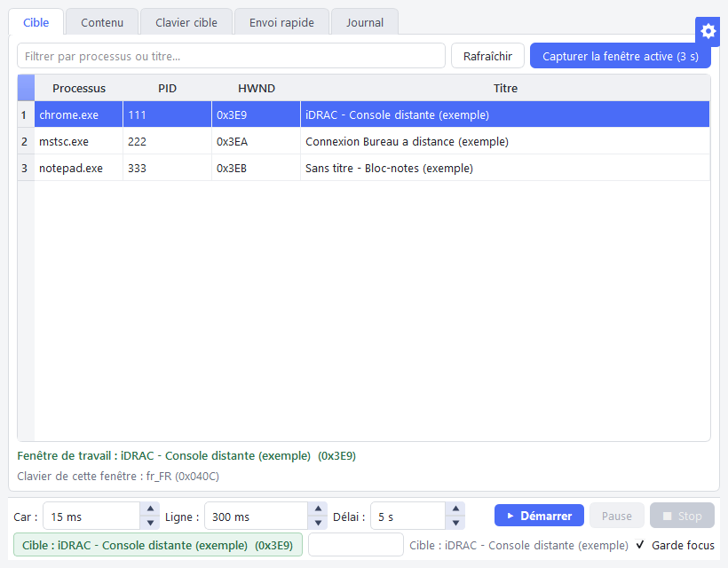Screen dimensions: 728x568
Task: Decrease the Car delay value
Action: pos(150,523)
